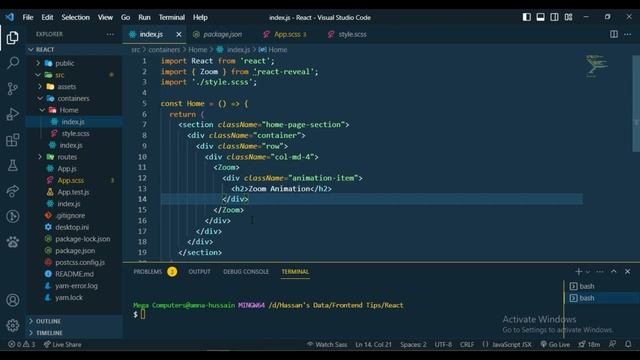Switch to the OUTPUT panel tab
The image size is (640, 360).
200,272
